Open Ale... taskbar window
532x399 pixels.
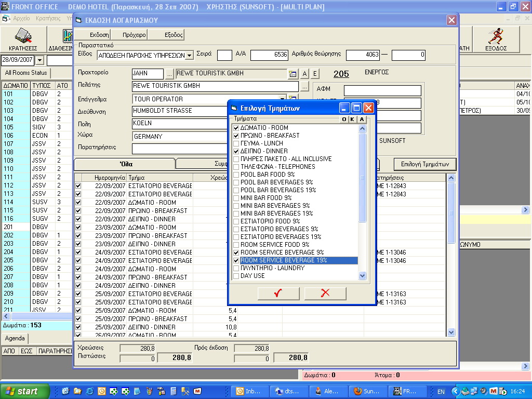pyautogui.click(x=328, y=391)
